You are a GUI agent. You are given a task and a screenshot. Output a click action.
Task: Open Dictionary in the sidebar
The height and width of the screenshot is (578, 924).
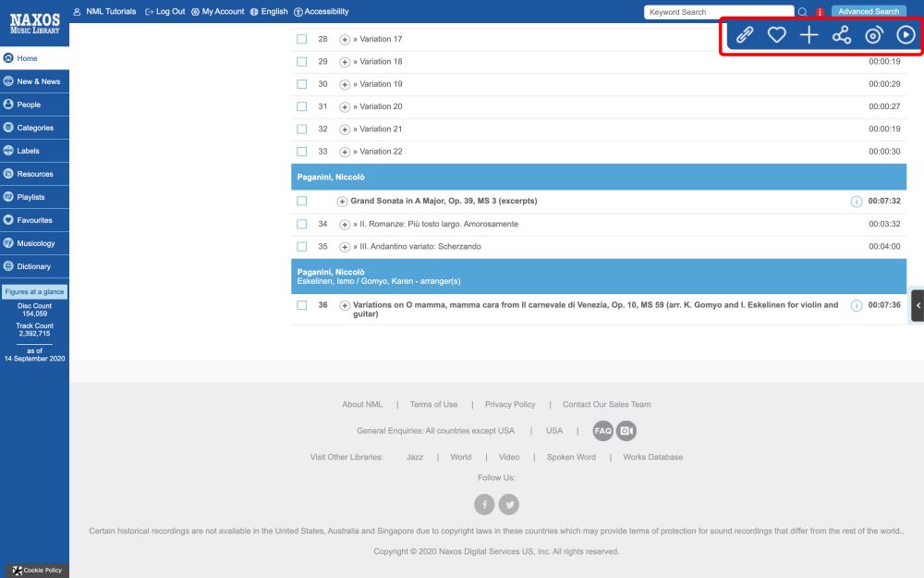pyautogui.click(x=35, y=266)
